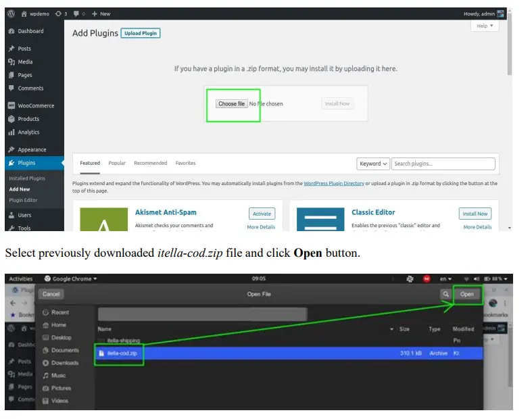Image resolution: width=532 pixels, height=419 pixels.
Task: Open Akismet Anti-Spam plugin title
Action: tap(166, 212)
